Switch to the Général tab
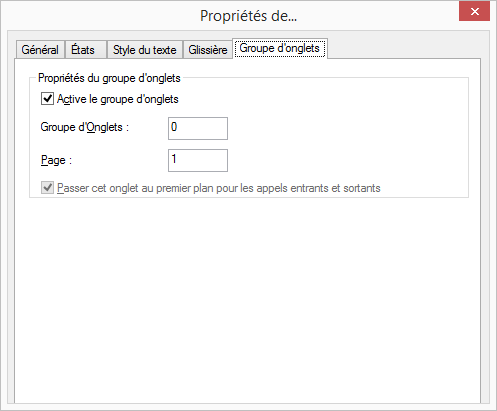This screenshot has width=497, height=411. [40, 50]
